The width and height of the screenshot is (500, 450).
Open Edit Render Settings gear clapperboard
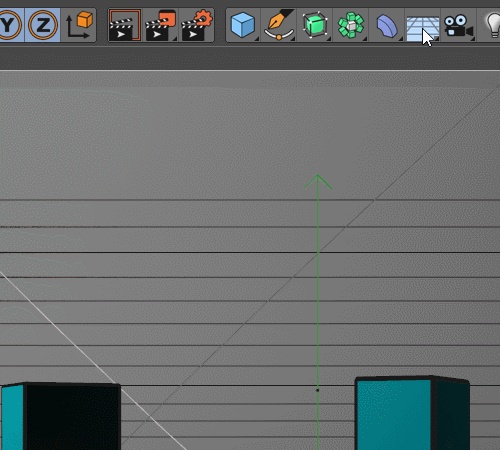pos(197,25)
